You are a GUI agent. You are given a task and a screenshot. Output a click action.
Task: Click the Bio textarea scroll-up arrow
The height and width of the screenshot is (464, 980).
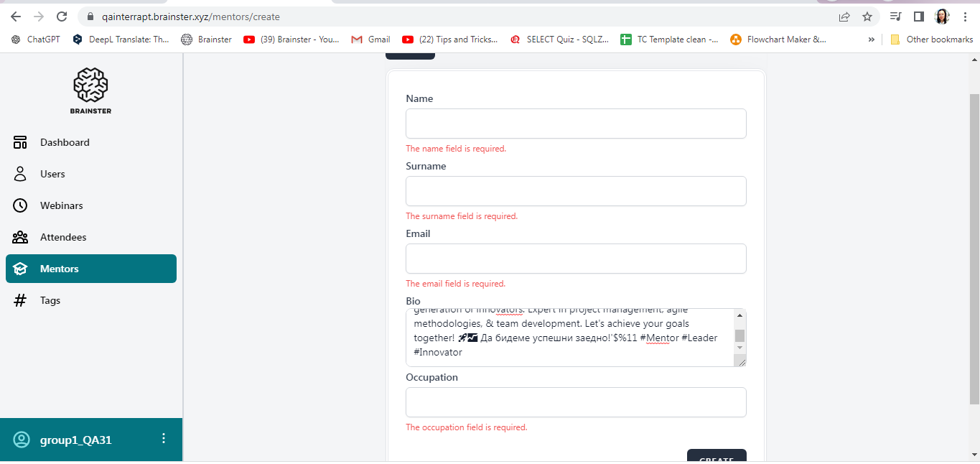point(739,315)
